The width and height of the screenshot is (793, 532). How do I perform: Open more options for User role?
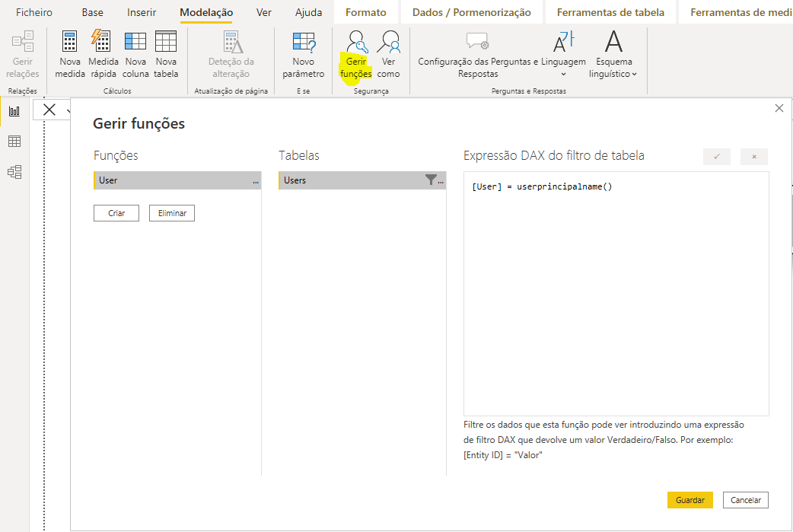tap(256, 181)
